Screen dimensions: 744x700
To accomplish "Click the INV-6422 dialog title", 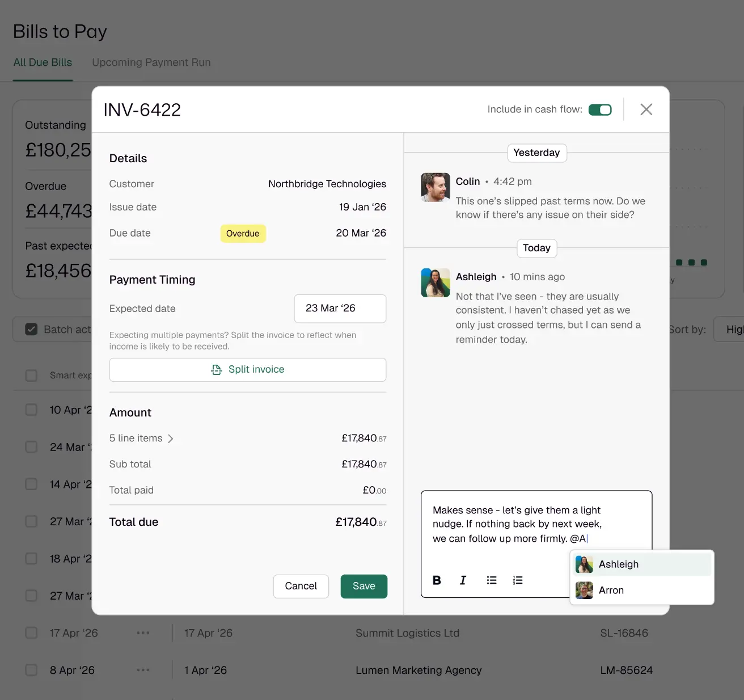I will 142,109.
